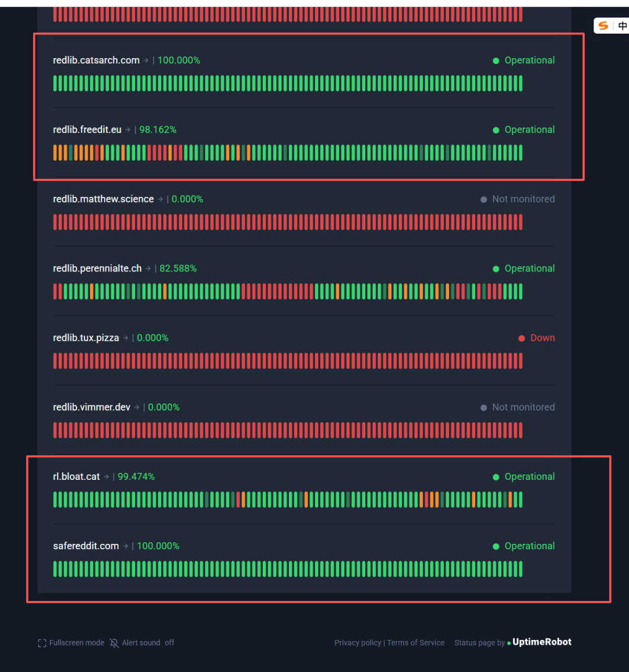Click the arrow icon beside redlib.freedit.eu

coord(128,130)
